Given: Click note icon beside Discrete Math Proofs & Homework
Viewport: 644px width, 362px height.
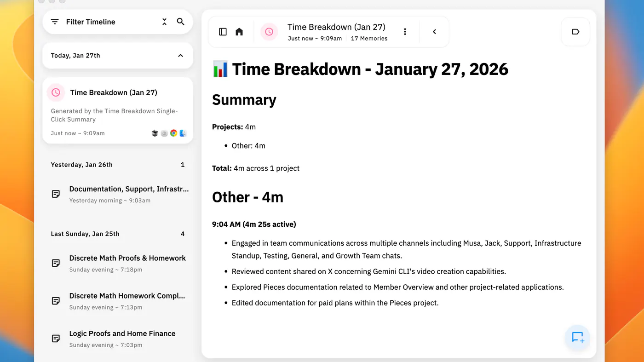Looking at the screenshot, I should (x=56, y=263).
